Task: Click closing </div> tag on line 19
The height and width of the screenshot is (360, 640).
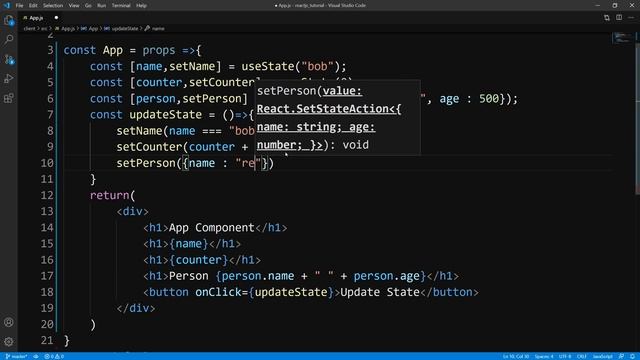Action: point(136,308)
